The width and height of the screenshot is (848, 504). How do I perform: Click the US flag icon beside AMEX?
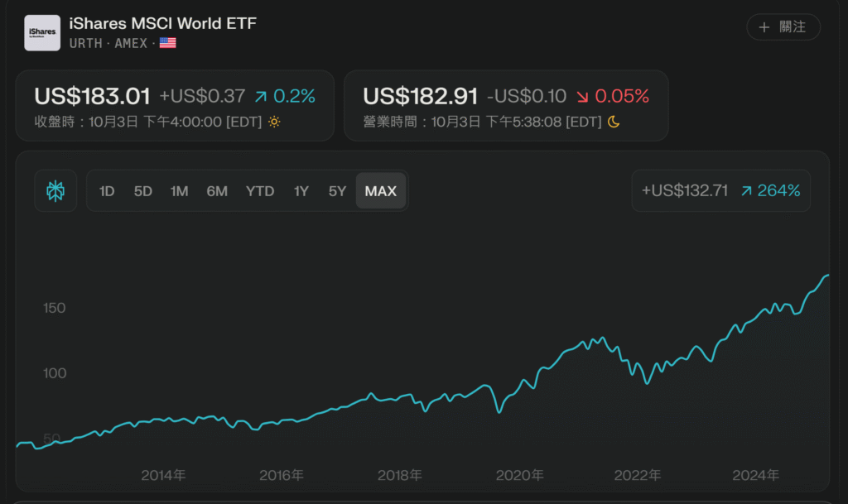pyautogui.click(x=168, y=43)
